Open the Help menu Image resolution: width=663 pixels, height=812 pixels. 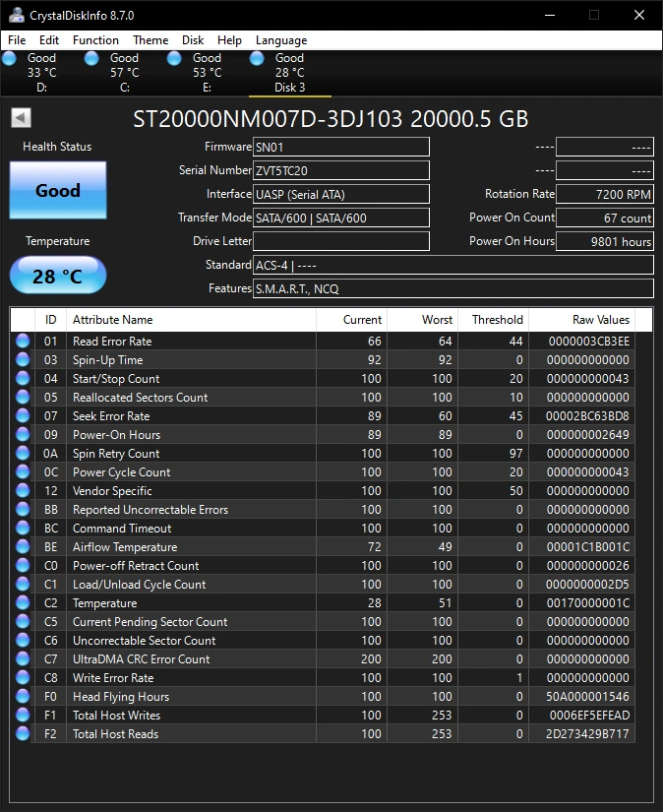tap(229, 40)
